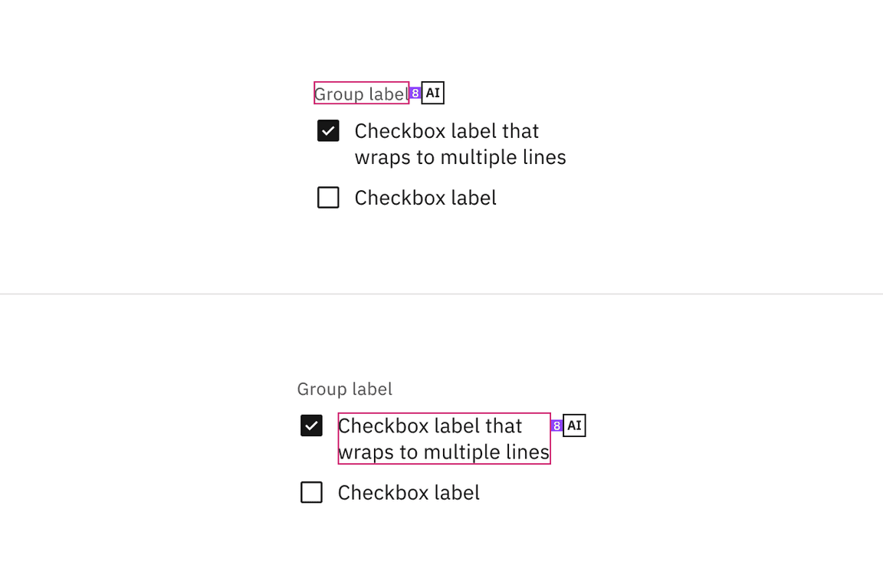
Task: Click the empty checkbox square in the top group
Action: (x=328, y=197)
